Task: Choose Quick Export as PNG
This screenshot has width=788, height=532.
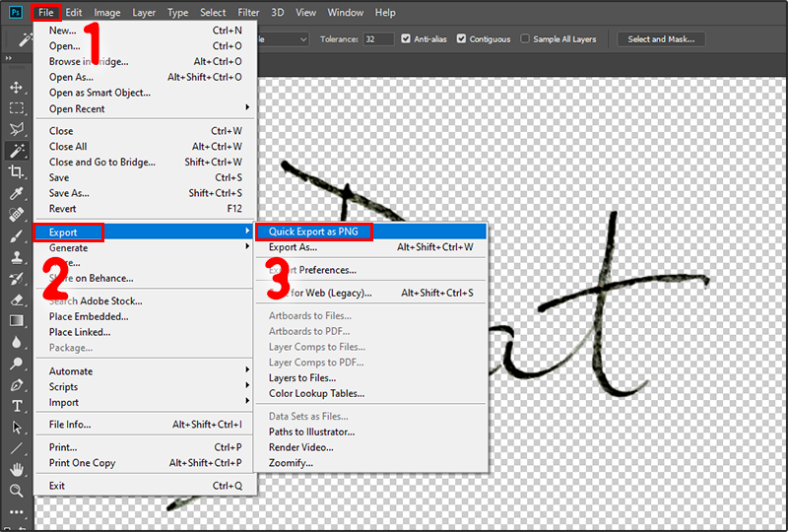Action: tap(371, 232)
